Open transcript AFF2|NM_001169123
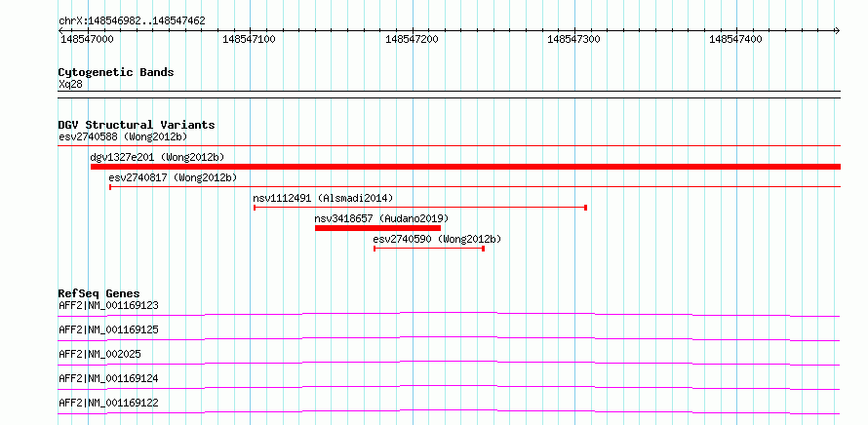Image resolution: width=868 pixels, height=425 pixels. 108,305
